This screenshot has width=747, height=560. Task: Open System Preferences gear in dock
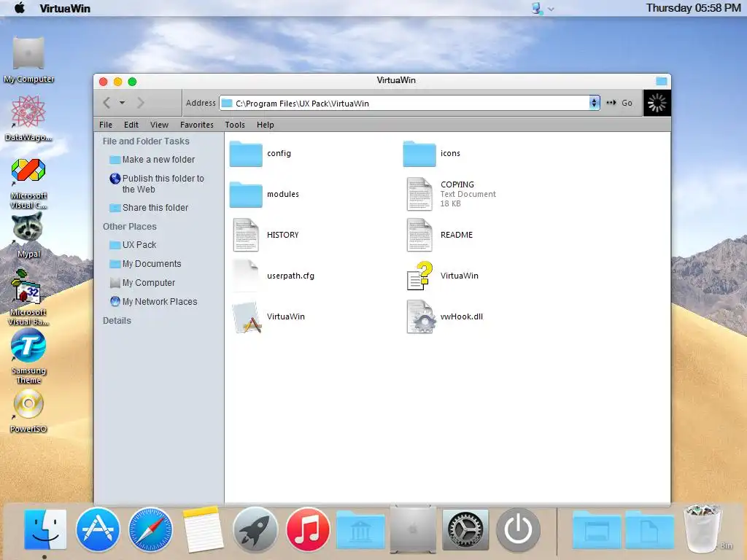click(x=465, y=529)
